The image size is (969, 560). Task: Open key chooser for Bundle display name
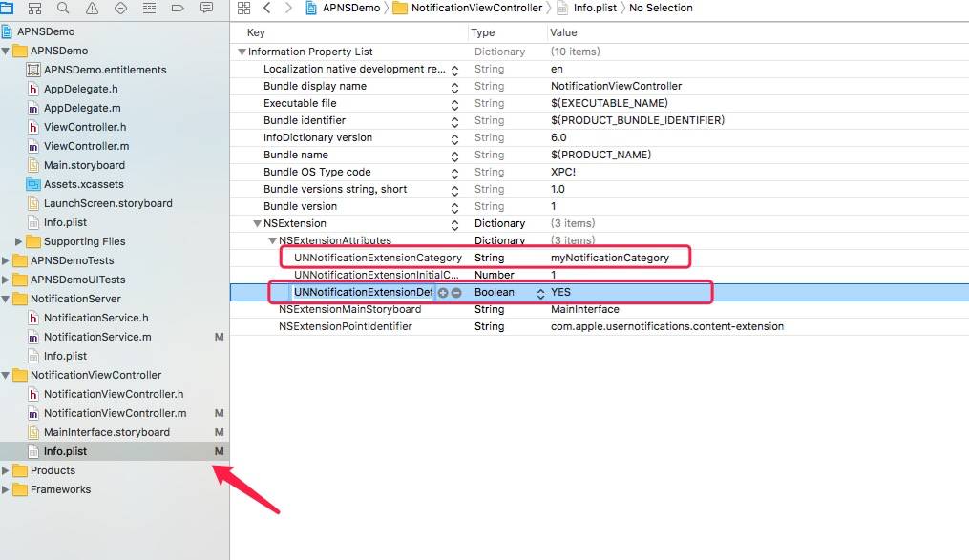pos(454,88)
